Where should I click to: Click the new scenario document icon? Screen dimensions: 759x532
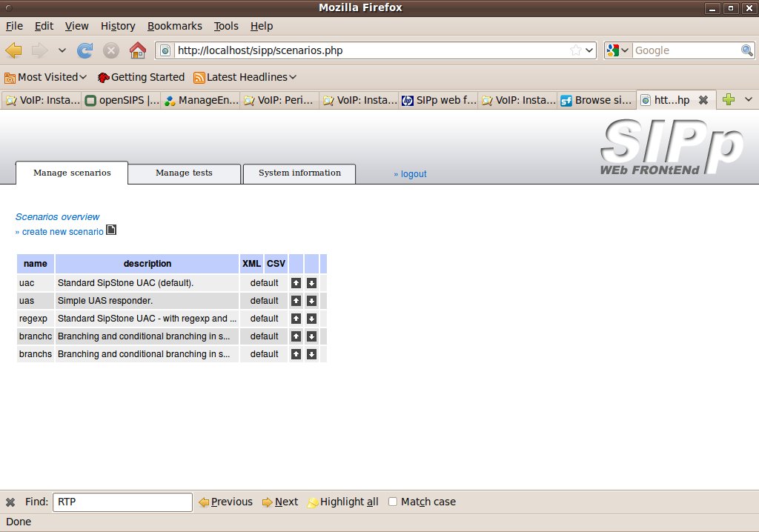coord(111,230)
